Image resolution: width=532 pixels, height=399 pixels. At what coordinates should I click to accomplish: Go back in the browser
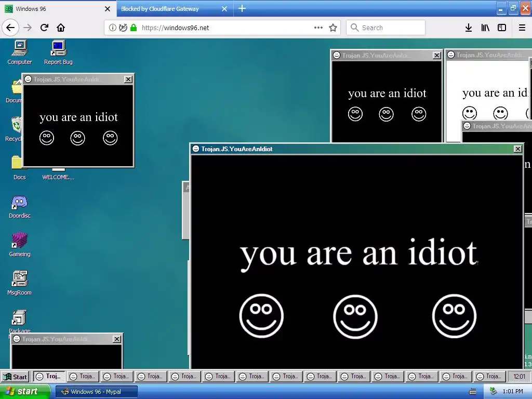pyautogui.click(x=10, y=28)
